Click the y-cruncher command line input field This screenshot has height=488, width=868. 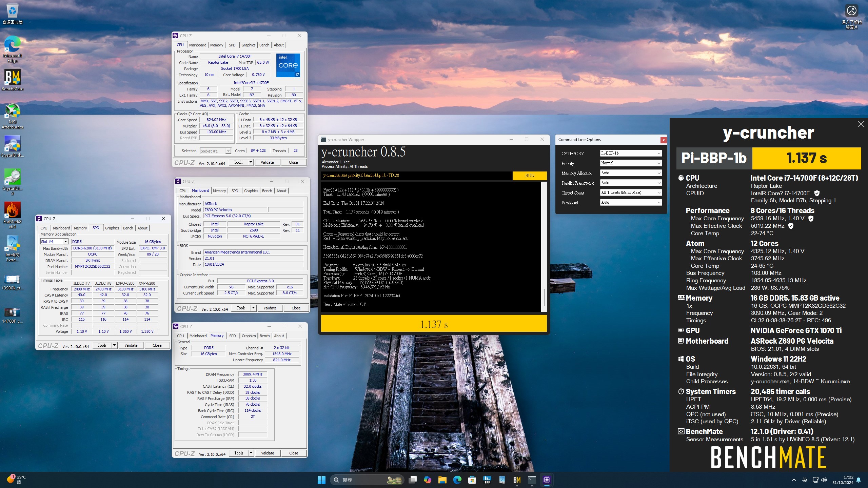pyautogui.click(x=416, y=176)
